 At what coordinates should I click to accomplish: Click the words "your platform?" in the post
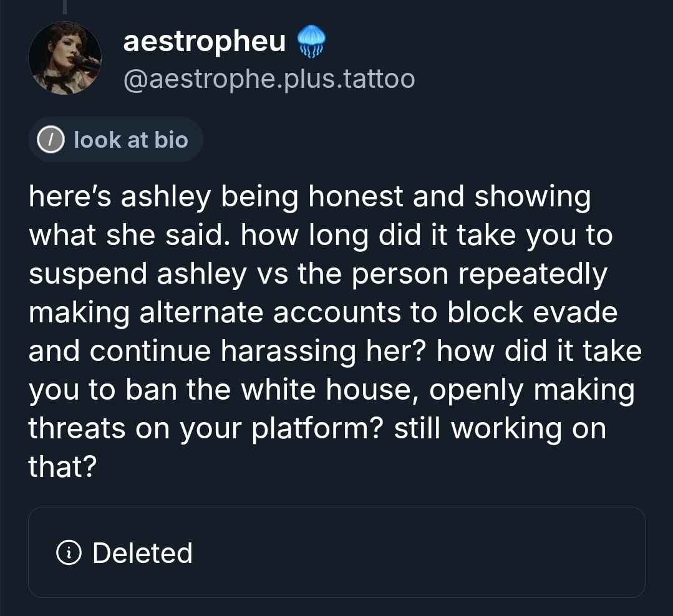[281, 428]
